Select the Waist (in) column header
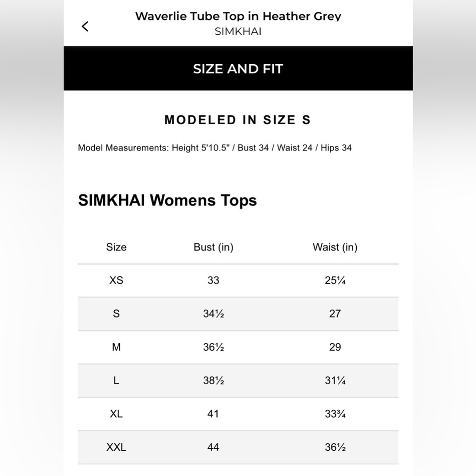476x476 pixels. click(335, 247)
